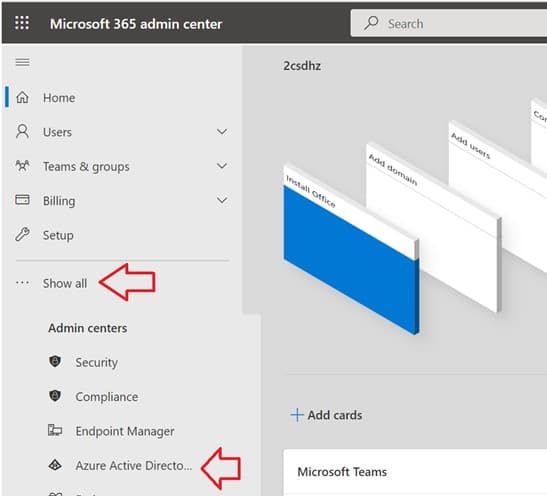
Task: Click the Azure Active Directory diamond icon
Action: [55, 465]
